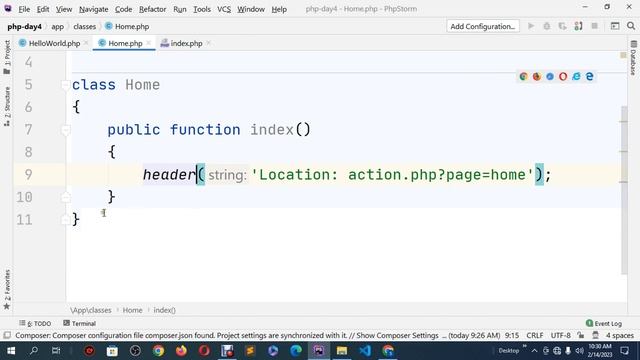Click Home.php in the navigation bar

(x=127, y=27)
